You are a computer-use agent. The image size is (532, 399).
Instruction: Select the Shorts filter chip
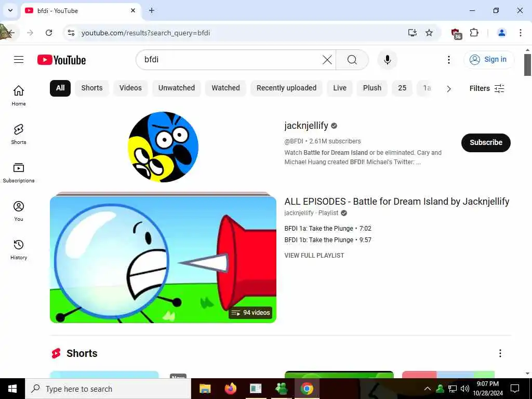(x=91, y=88)
